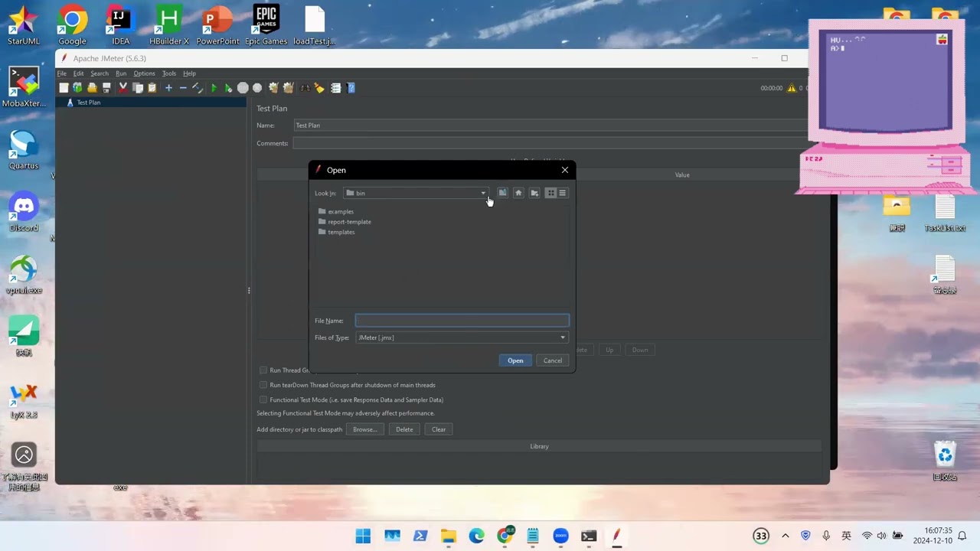Click the Browse... classpath button
The image size is (980, 551).
(x=364, y=429)
